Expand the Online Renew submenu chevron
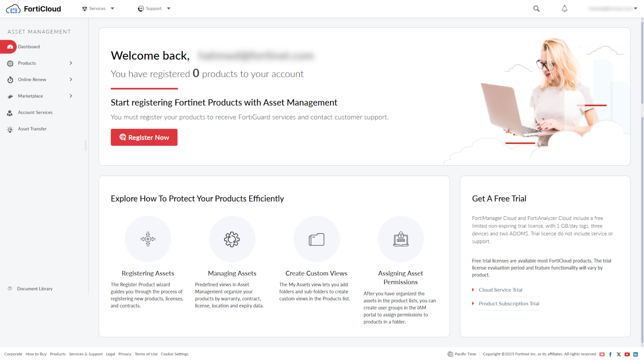This screenshot has height=360, width=644. (x=71, y=79)
